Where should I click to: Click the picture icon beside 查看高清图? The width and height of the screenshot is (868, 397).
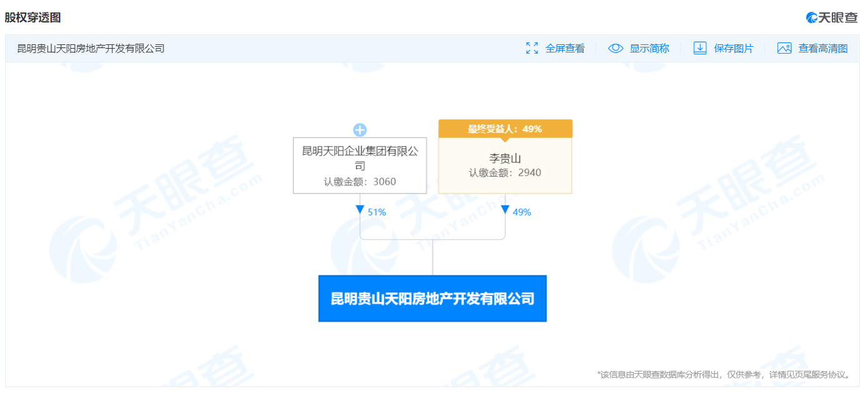[784, 48]
